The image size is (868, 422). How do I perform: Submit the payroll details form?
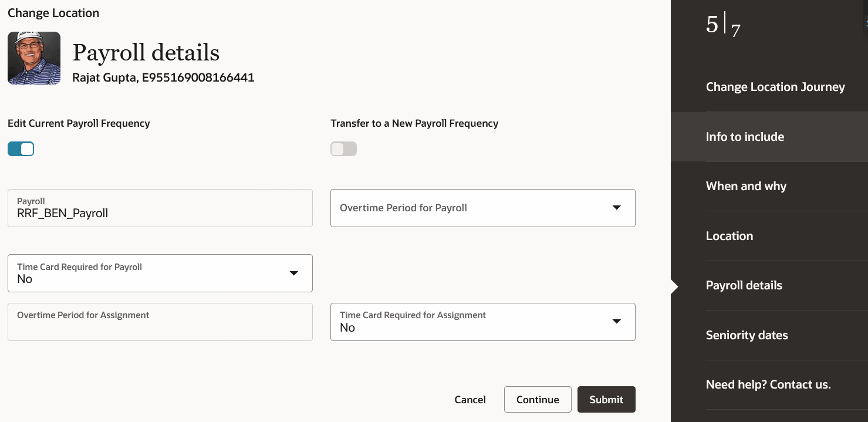point(606,400)
